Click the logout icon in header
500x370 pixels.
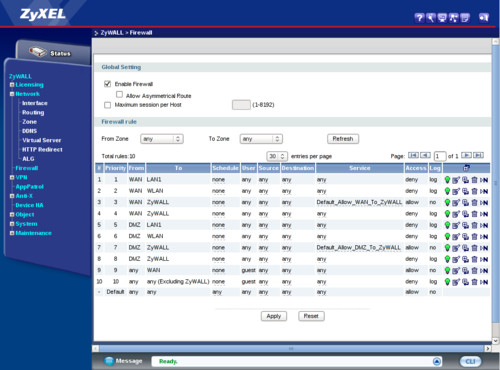coord(484,18)
